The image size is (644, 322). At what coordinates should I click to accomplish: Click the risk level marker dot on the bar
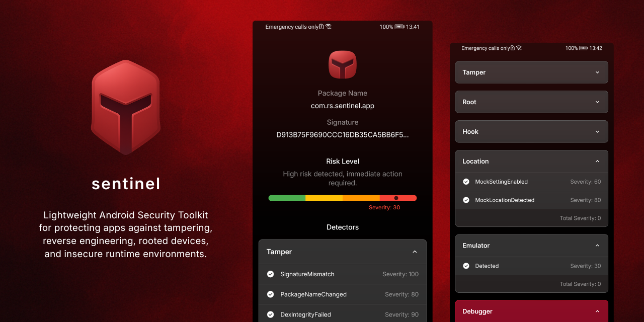click(x=396, y=198)
